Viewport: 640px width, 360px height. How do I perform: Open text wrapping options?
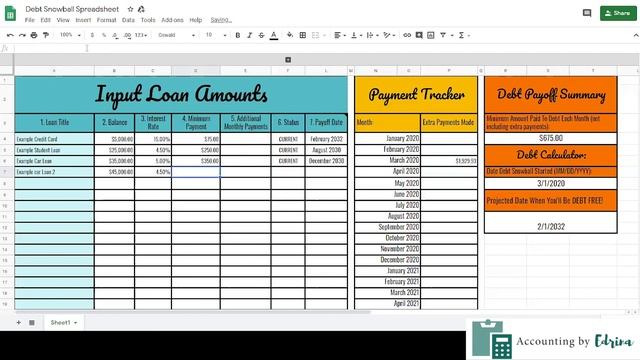[x=372, y=36]
